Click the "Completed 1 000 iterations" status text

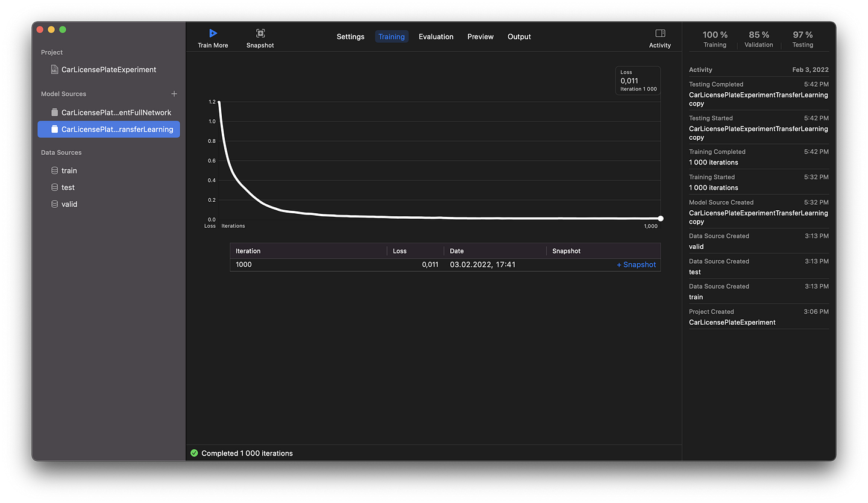coord(247,454)
